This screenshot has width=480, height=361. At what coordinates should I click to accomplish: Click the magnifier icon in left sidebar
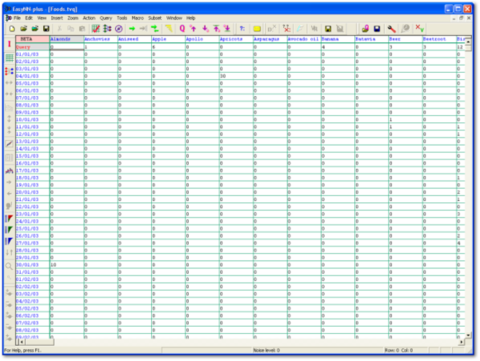point(9,266)
